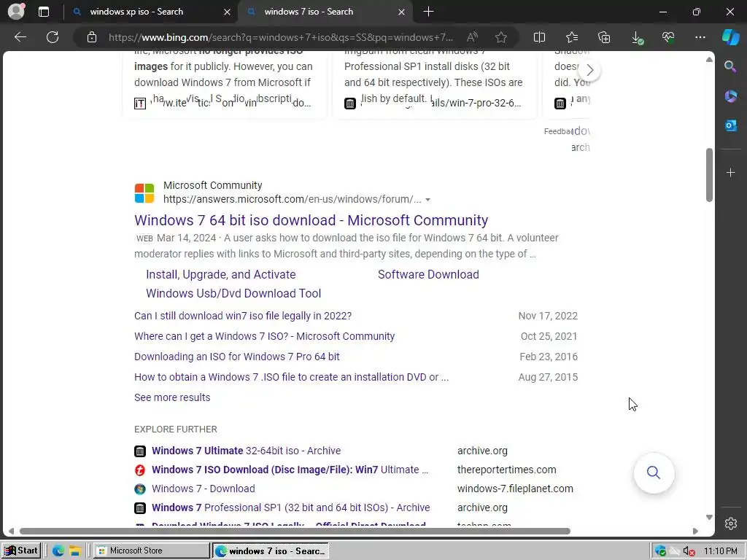This screenshot has width=747, height=560.
Task: Click the horizontal scroll right arrow
Action: (x=695, y=531)
